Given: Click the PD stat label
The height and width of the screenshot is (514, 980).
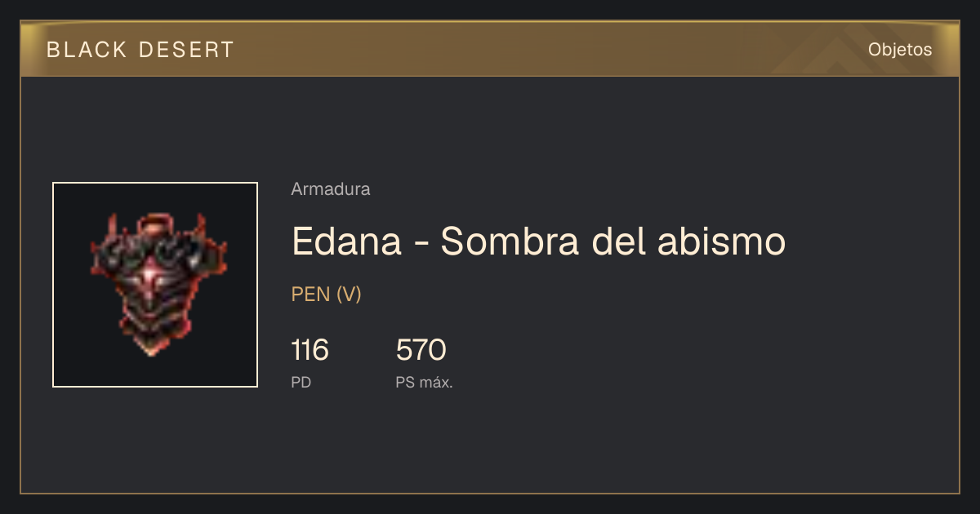Looking at the screenshot, I should (x=301, y=382).
